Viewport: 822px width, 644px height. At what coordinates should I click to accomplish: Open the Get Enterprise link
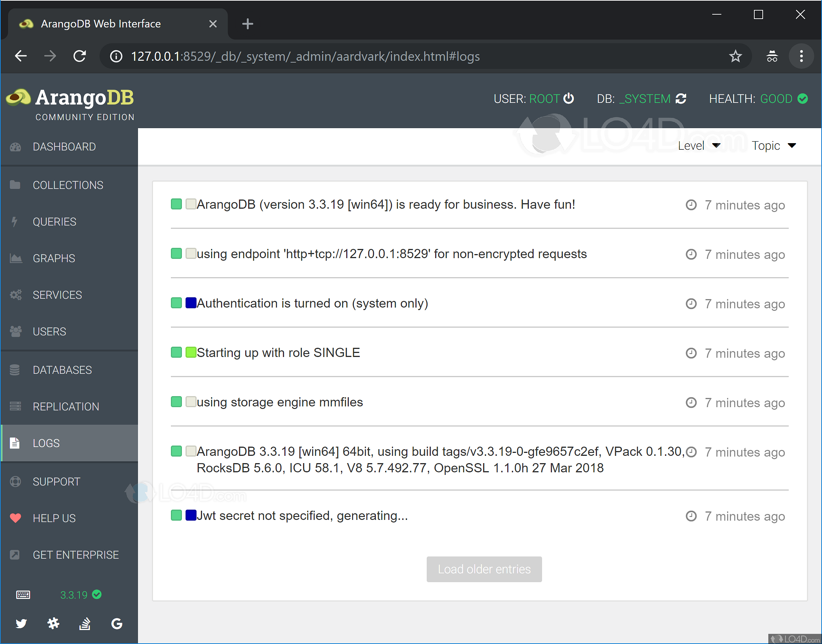76,554
